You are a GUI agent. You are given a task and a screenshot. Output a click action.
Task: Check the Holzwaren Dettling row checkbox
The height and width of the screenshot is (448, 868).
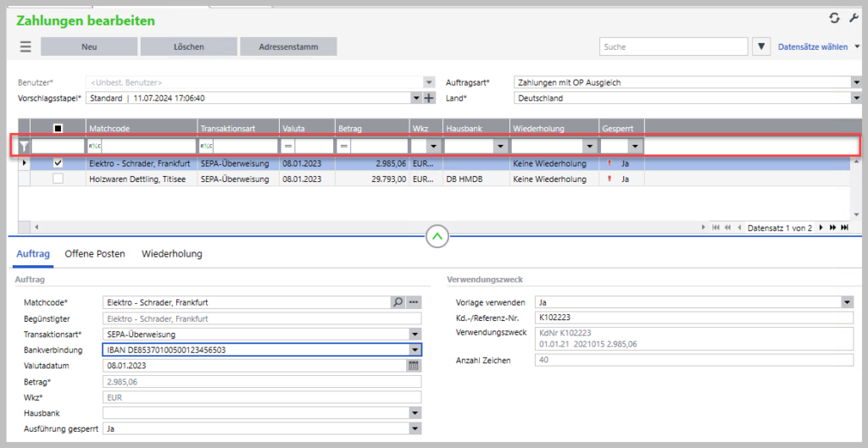(x=58, y=179)
